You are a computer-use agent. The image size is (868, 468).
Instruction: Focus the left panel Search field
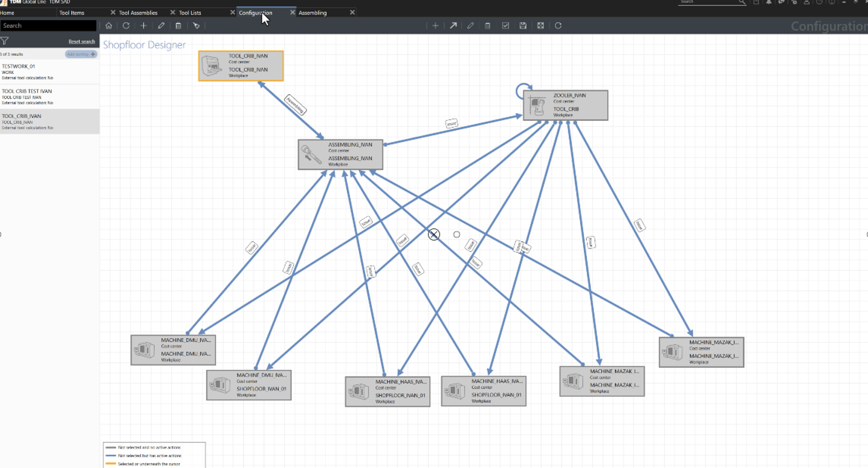tap(48, 25)
